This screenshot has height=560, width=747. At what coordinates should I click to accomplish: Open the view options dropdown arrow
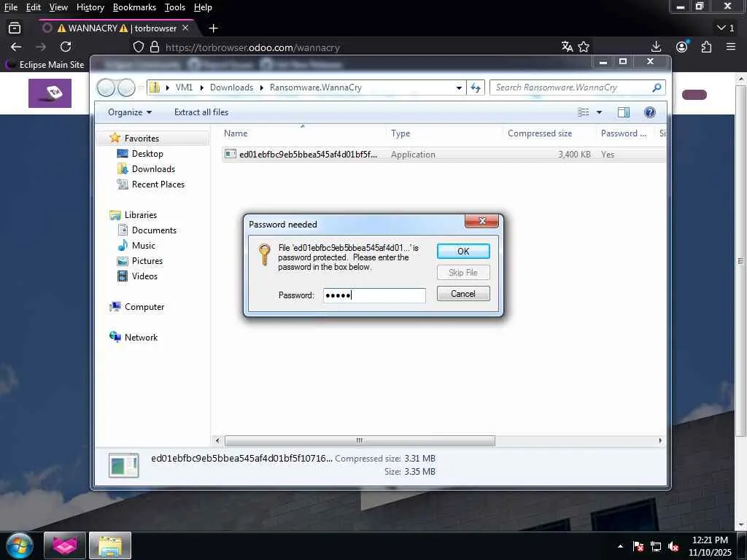pos(600,112)
